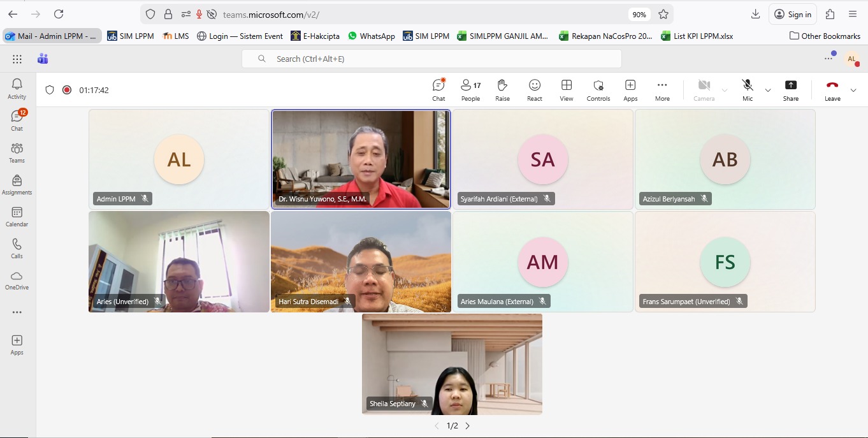
Task: Toggle the Mic mute button
Action: (x=748, y=90)
